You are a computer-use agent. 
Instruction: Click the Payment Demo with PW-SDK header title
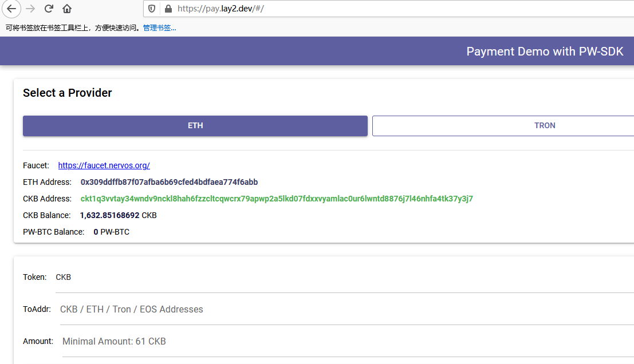coord(545,52)
